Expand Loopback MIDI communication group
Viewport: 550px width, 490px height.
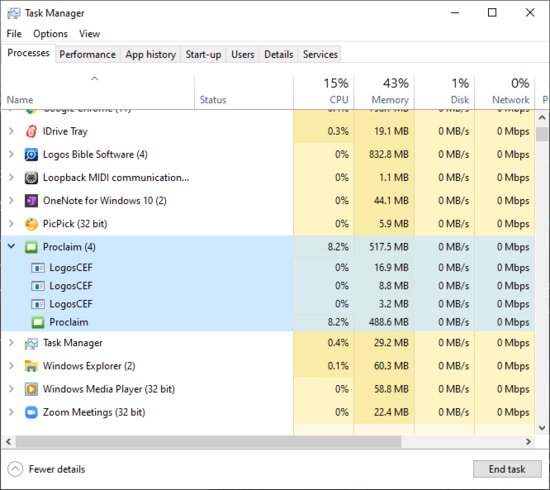(x=11, y=177)
